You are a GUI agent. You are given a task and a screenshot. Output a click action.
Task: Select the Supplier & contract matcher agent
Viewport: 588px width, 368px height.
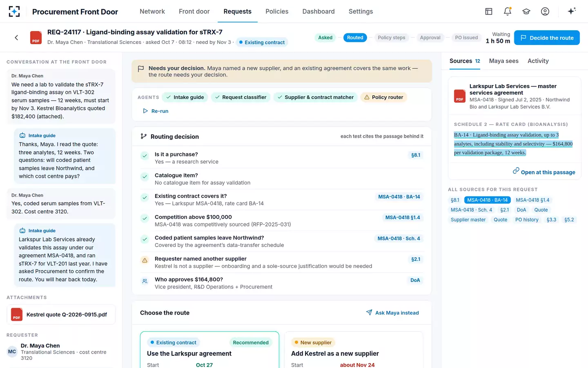point(315,97)
